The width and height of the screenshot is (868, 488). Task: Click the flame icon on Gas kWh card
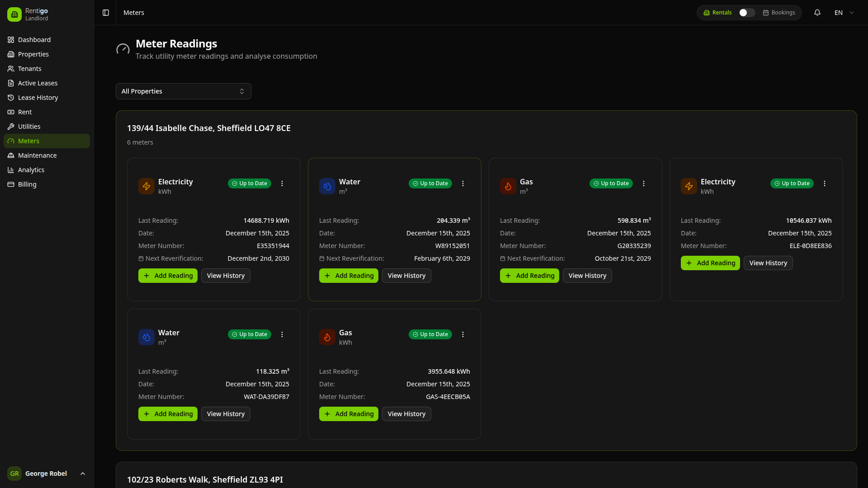(327, 337)
